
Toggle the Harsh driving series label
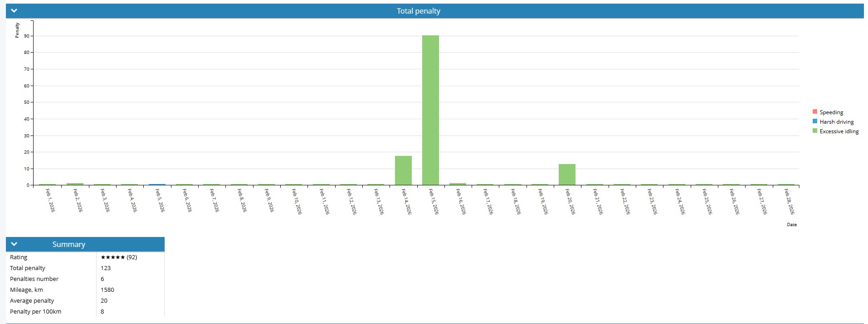click(x=836, y=122)
